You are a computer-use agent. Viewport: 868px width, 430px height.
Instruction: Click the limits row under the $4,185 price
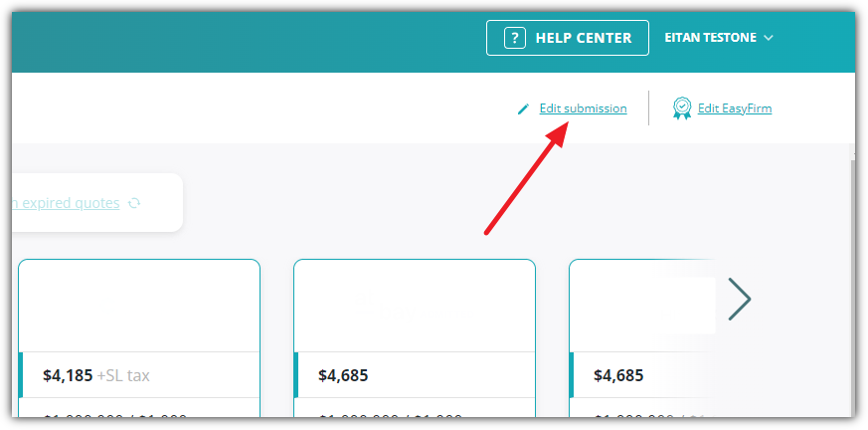[139, 408]
